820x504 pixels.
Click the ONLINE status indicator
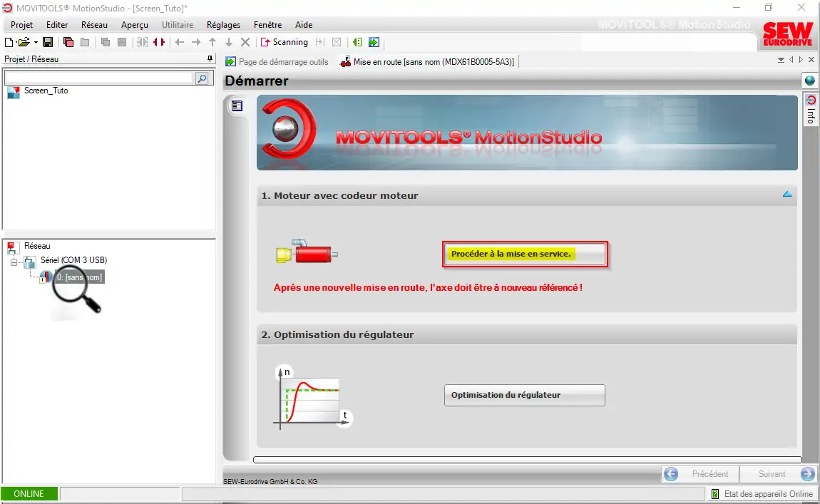pyautogui.click(x=29, y=493)
